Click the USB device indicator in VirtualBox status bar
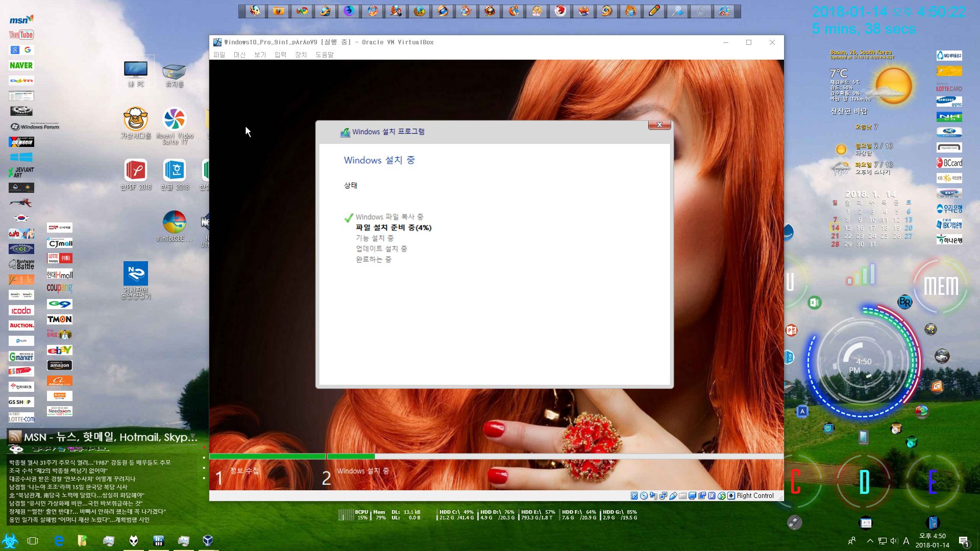This screenshot has height=551, width=980. (x=673, y=495)
